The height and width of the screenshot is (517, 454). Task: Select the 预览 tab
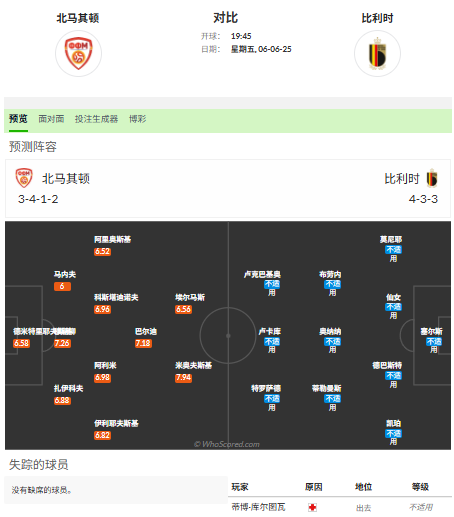point(18,119)
